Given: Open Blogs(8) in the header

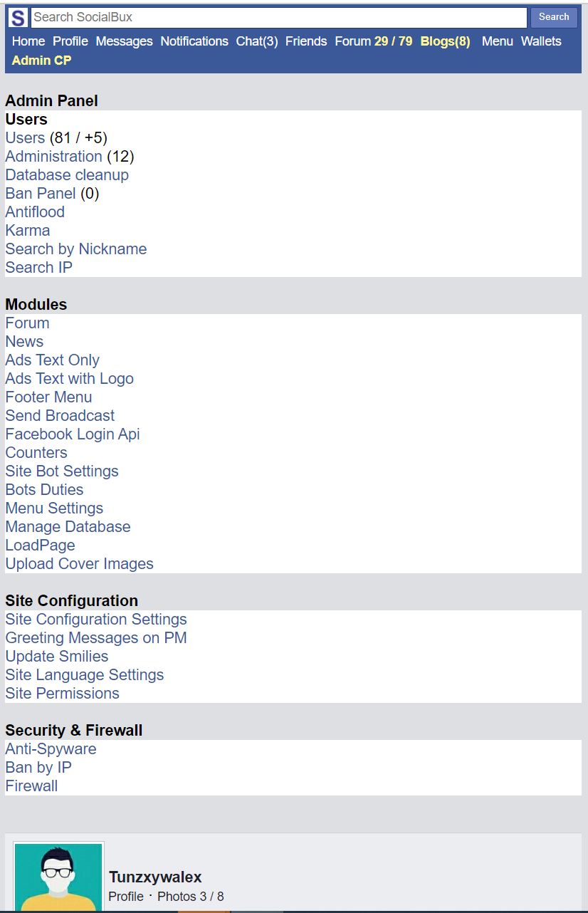Looking at the screenshot, I should pyautogui.click(x=446, y=41).
